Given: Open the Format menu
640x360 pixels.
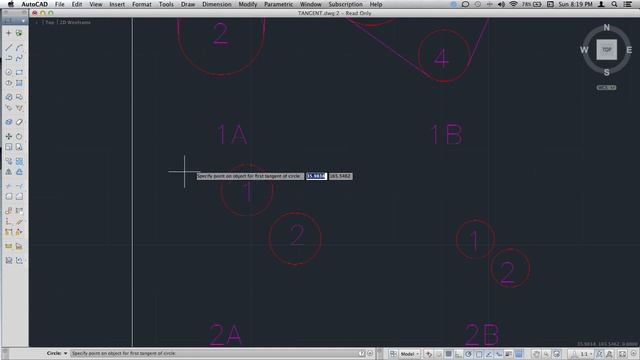Looking at the screenshot, I should click(142, 4).
